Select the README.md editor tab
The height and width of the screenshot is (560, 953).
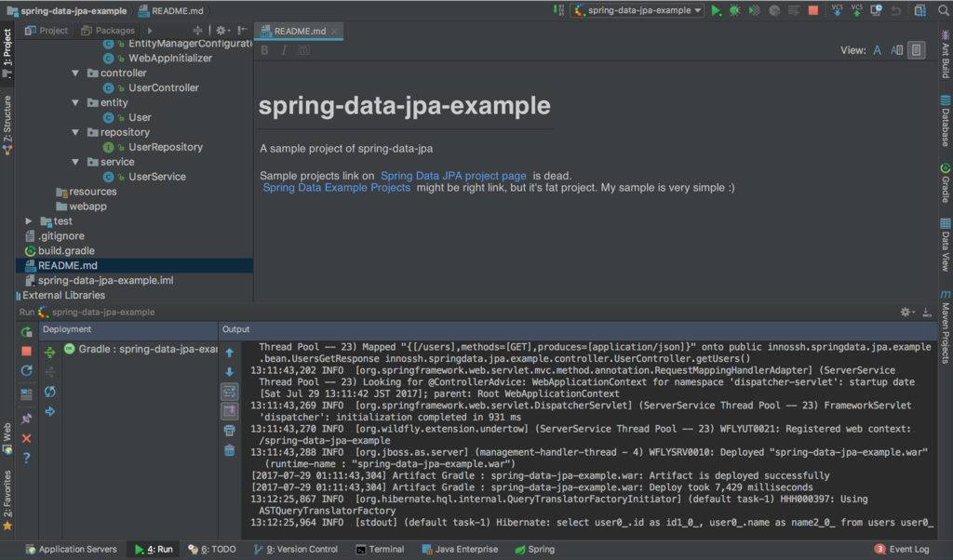pyautogui.click(x=298, y=30)
